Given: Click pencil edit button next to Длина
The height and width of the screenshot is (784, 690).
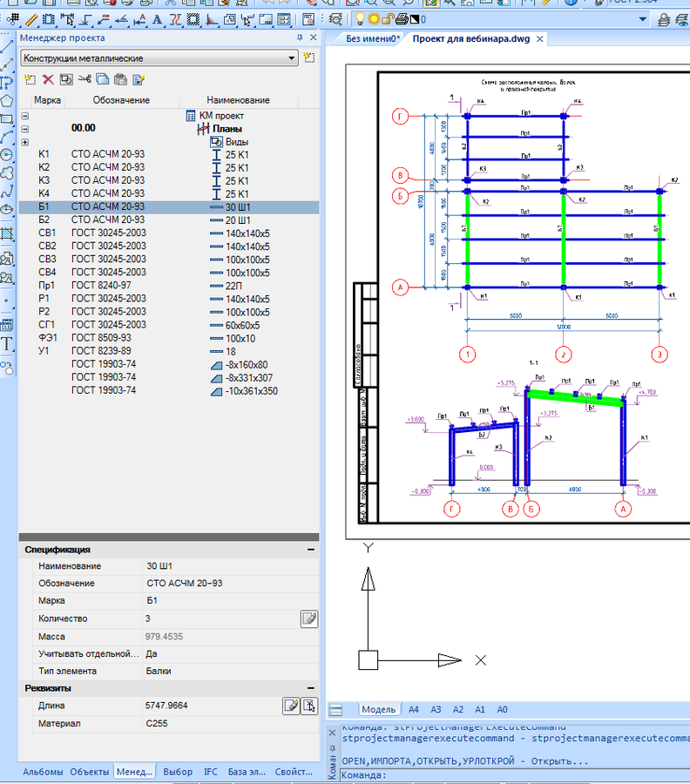Looking at the screenshot, I should [291, 706].
